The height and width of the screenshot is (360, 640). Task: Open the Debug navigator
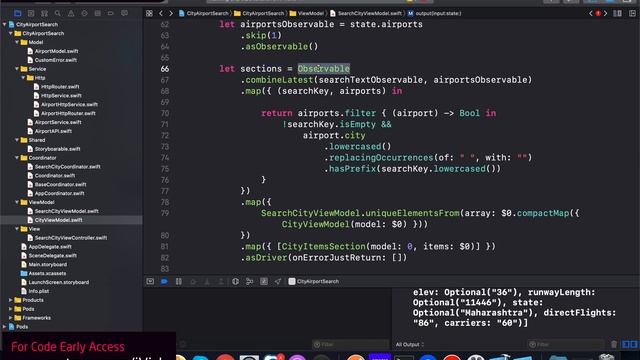point(98,13)
